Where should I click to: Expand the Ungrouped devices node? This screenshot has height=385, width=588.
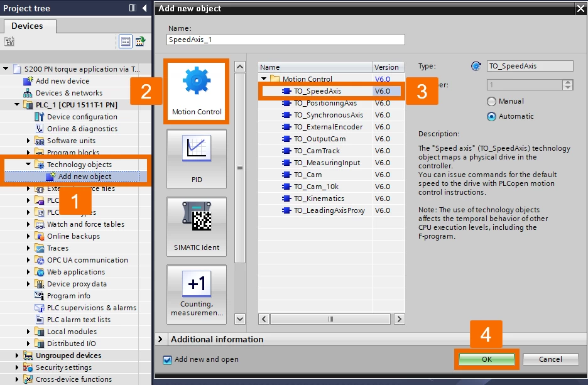pos(17,355)
